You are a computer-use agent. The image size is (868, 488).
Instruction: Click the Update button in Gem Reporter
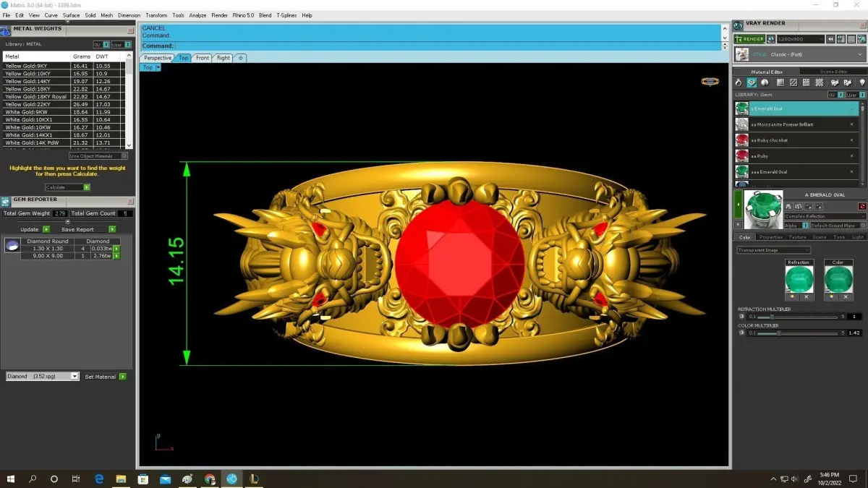tap(35, 229)
